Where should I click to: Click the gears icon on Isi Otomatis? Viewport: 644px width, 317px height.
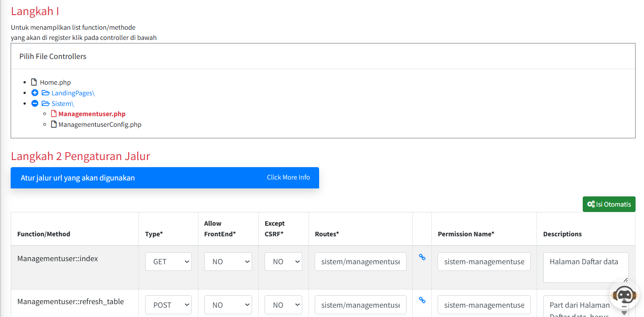591,204
